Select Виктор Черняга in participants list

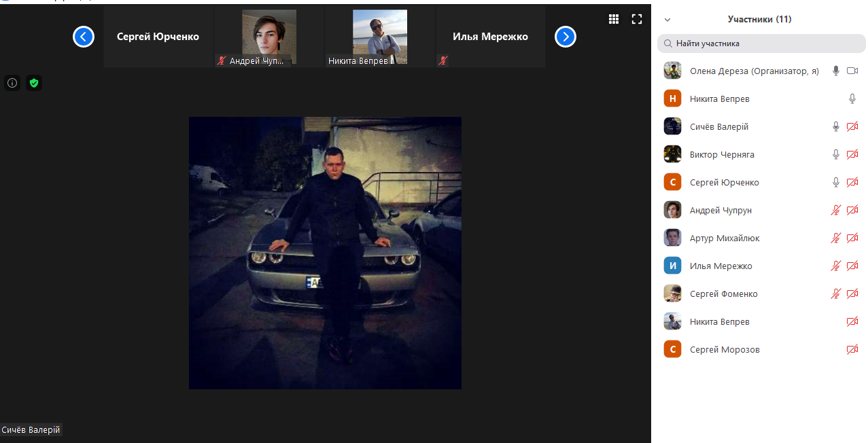(722, 154)
